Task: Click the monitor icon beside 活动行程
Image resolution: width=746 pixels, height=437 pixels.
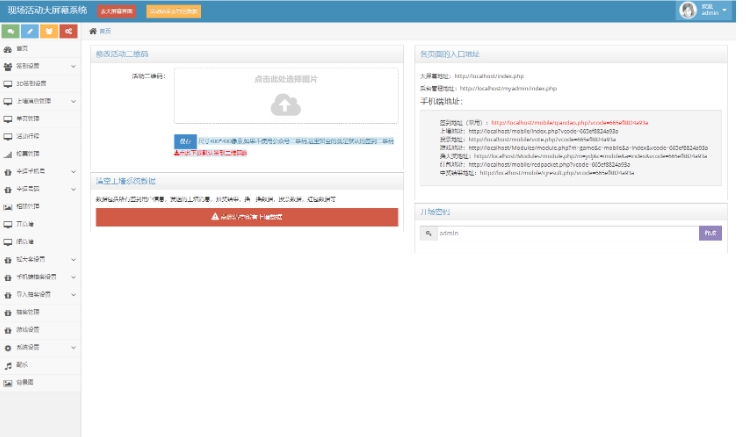Action: [x=8, y=137]
